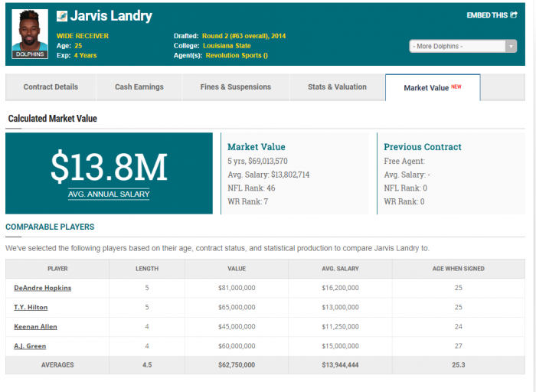Select the Market Value tab
Image resolution: width=536 pixels, height=392 pixels.
(x=432, y=88)
